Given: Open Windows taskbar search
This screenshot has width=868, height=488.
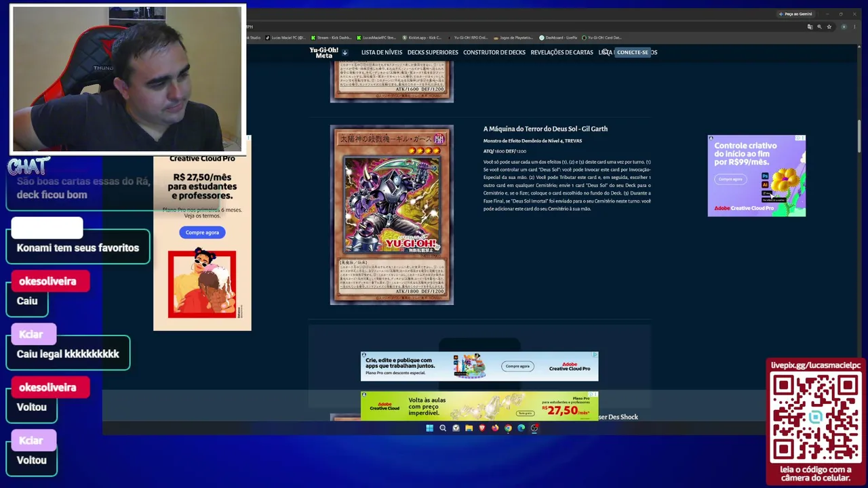Looking at the screenshot, I should tap(443, 428).
